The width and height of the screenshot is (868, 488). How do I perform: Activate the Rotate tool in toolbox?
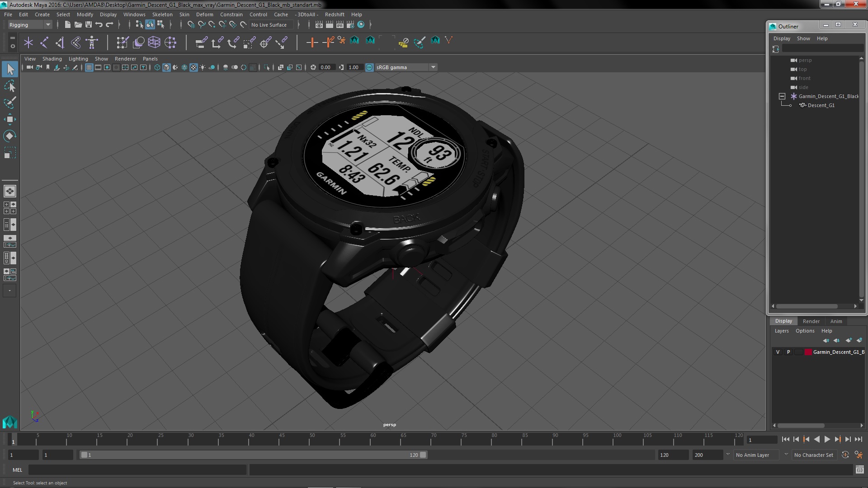point(10,136)
